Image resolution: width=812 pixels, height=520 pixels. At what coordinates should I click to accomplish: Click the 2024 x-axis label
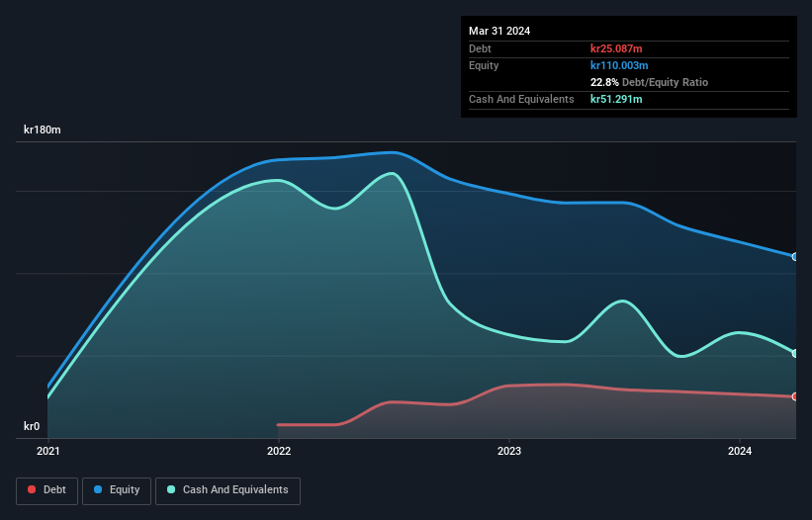tap(740, 451)
